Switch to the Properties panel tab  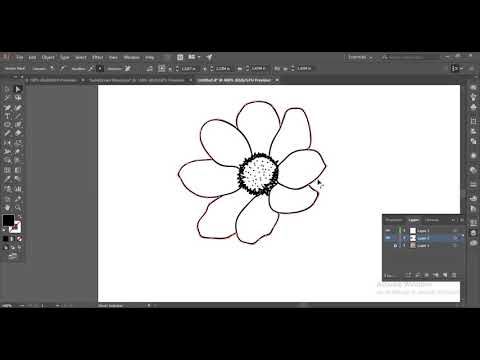394,220
